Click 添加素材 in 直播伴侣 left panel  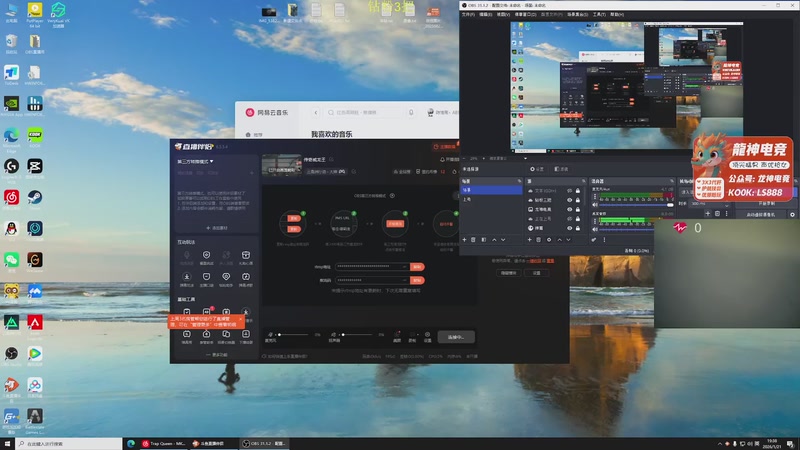click(x=217, y=228)
